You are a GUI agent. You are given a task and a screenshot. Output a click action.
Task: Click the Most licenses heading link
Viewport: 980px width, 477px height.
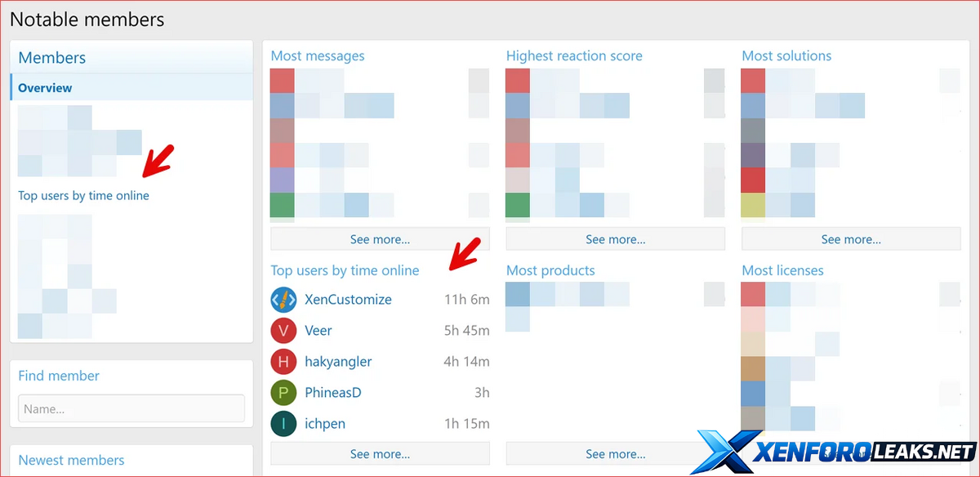click(782, 270)
